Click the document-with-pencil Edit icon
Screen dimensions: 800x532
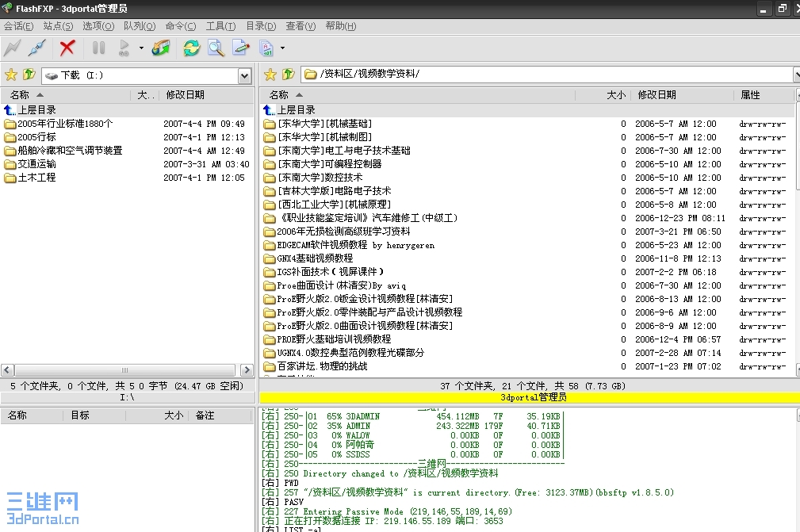click(x=241, y=48)
